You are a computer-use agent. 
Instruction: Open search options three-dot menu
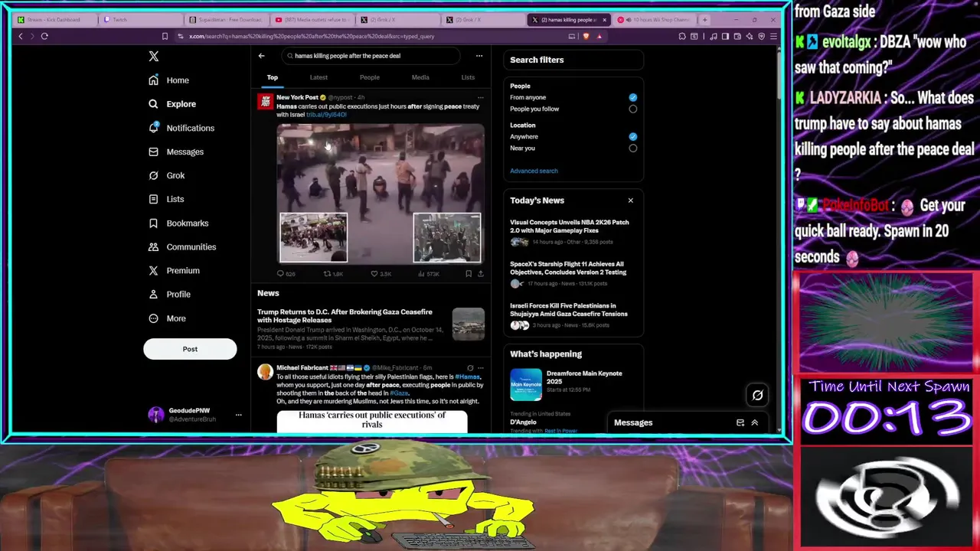(x=479, y=56)
